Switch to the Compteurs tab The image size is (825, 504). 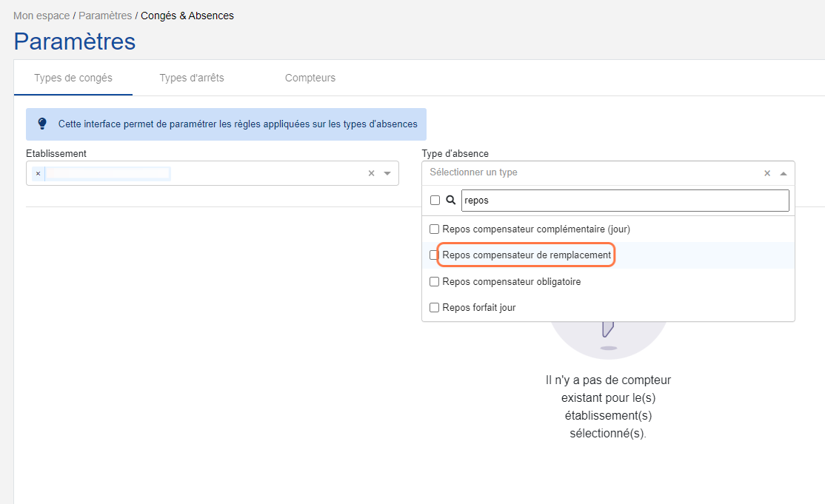pos(310,78)
